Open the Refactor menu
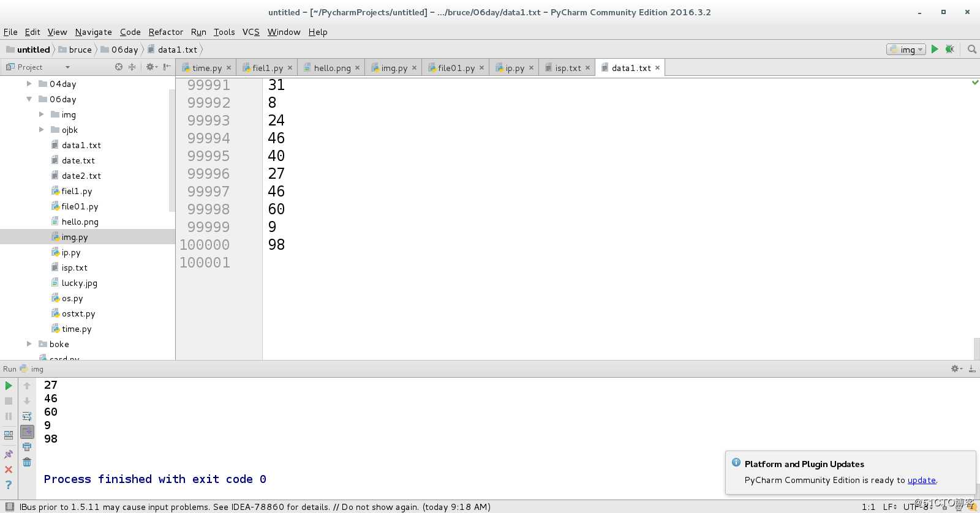The height and width of the screenshot is (513, 980). pyautogui.click(x=166, y=32)
